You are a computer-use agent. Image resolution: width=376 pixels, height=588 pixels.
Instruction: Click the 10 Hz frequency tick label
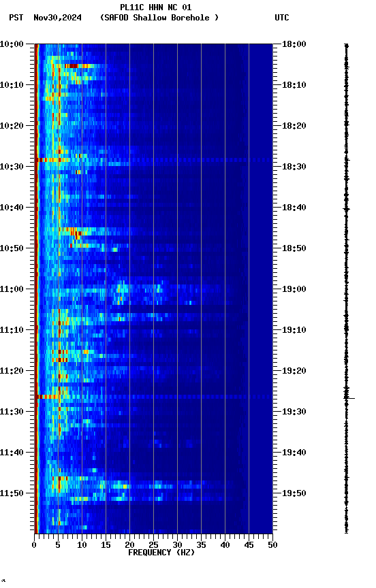click(82, 546)
